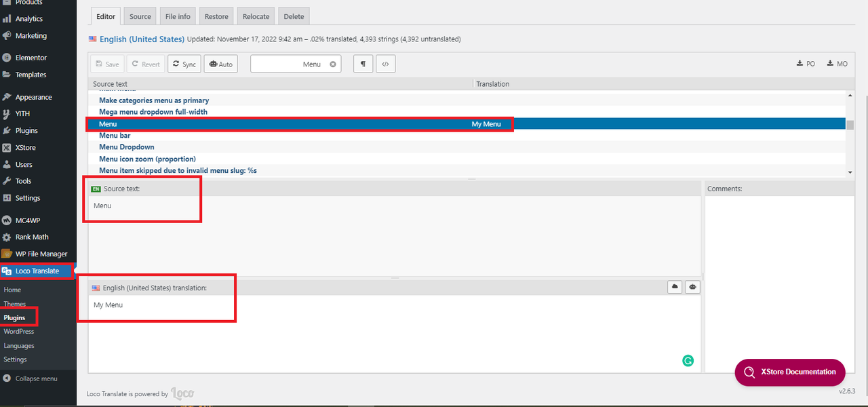Click the Settings icon in main sidebar
Image resolution: width=868 pixels, height=407 pixels.
tap(7, 198)
